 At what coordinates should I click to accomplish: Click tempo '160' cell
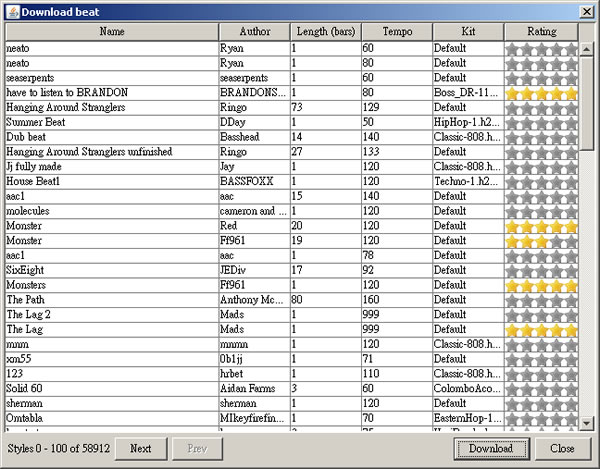[397, 300]
